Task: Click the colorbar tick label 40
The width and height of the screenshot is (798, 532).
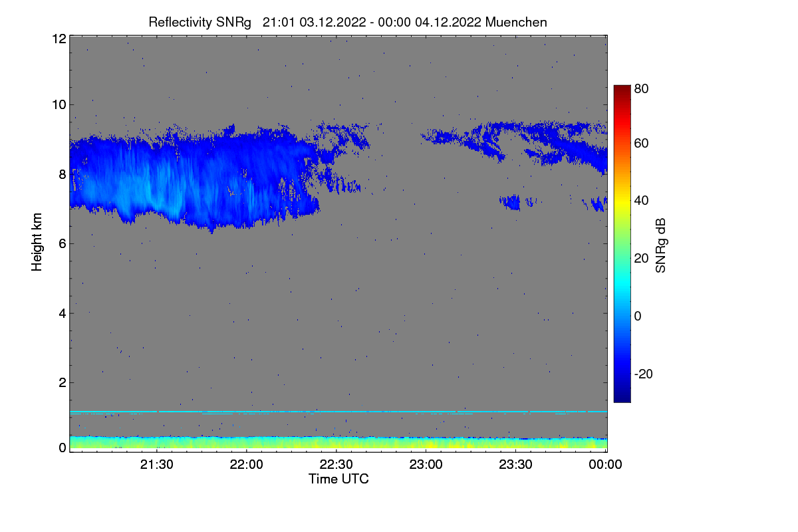Action: point(642,200)
